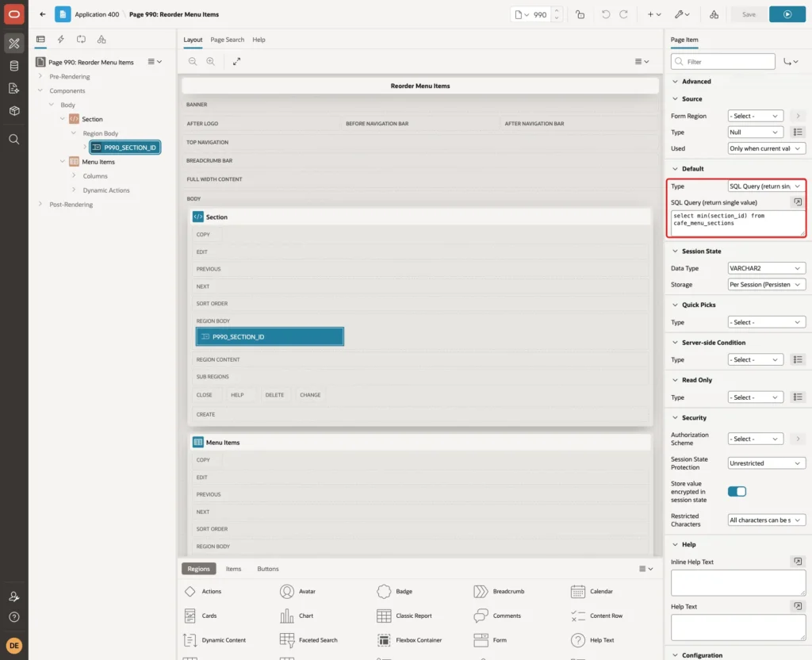Screen dimensions: 812x660
Task: Run the page with the play button
Action: coord(787,14)
